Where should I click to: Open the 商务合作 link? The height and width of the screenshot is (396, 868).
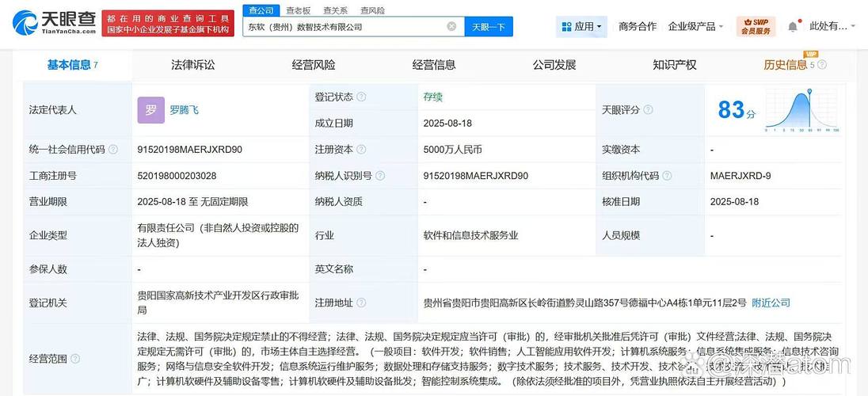coord(638,26)
